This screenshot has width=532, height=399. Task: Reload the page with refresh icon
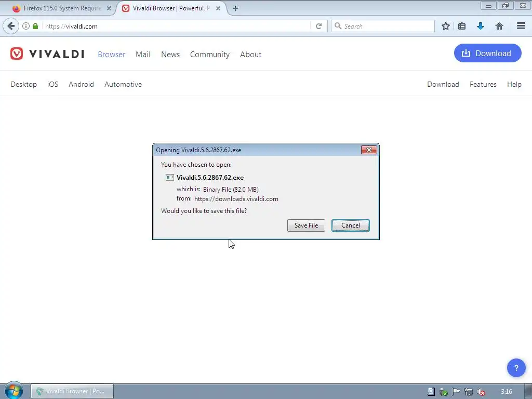[318, 26]
